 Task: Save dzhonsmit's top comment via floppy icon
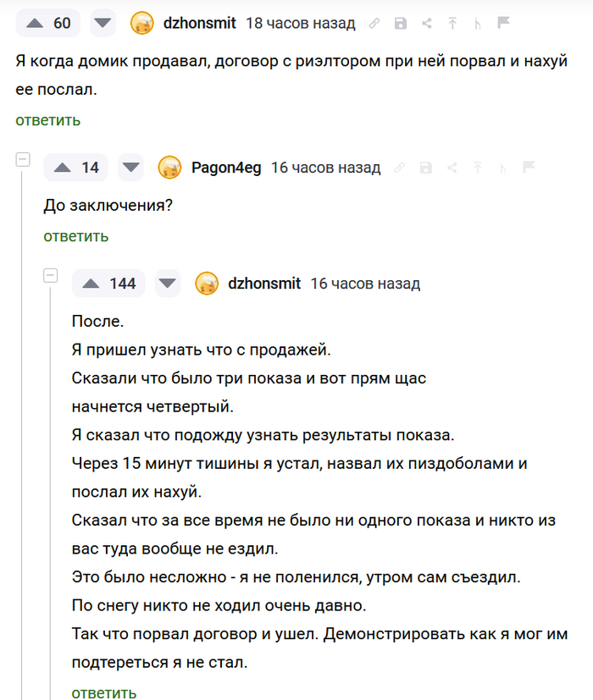click(401, 23)
